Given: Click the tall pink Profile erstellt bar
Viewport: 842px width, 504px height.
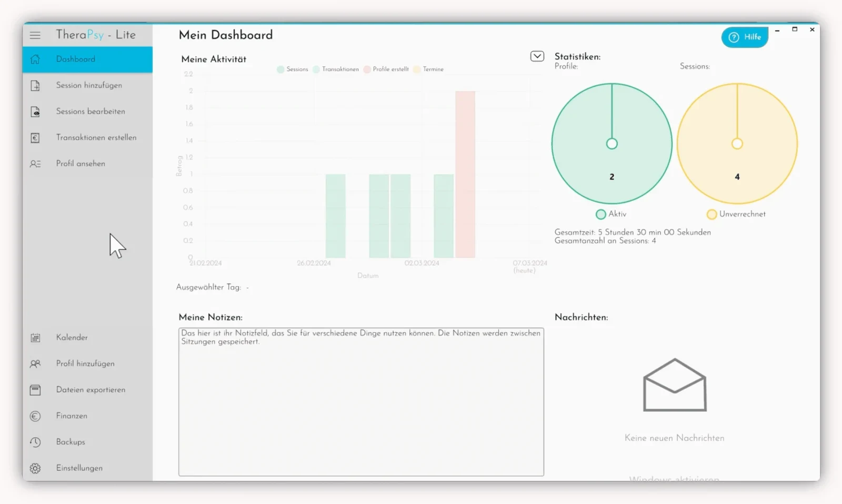Looking at the screenshot, I should tap(465, 174).
